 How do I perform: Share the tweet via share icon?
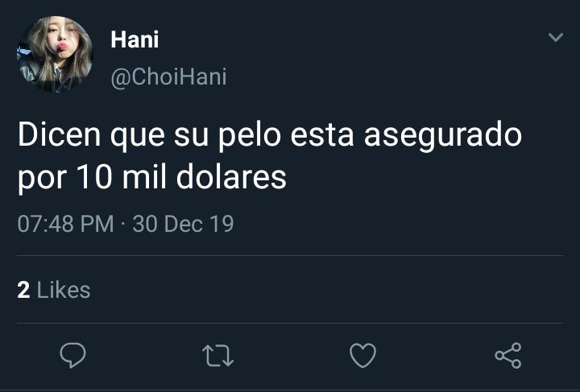tap(508, 356)
